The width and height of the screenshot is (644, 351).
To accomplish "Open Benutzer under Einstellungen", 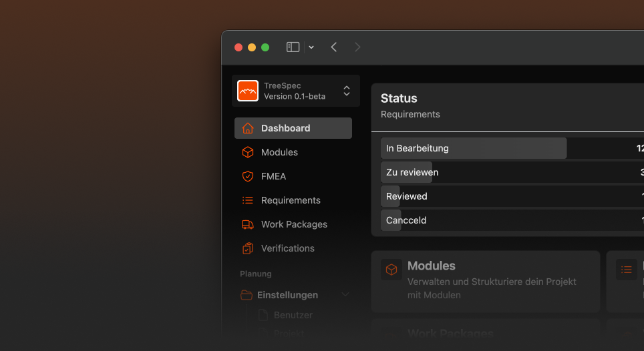I will 293,315.
